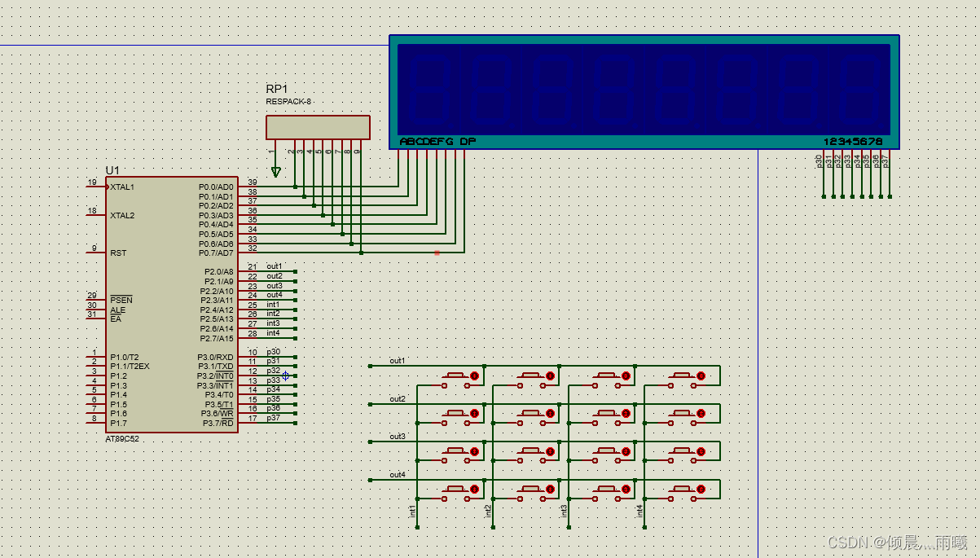Select the keypad button on out2 row, int2 column

(x=536, y=415)
